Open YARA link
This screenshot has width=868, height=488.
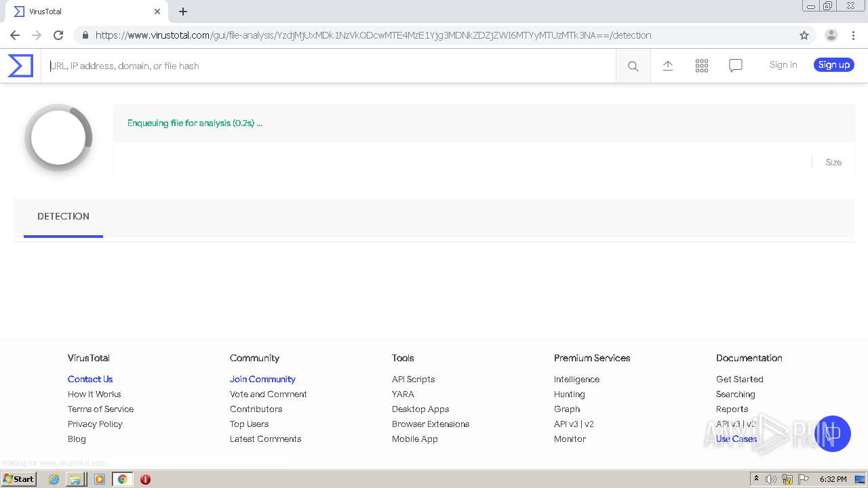click(x=403, y=394)
